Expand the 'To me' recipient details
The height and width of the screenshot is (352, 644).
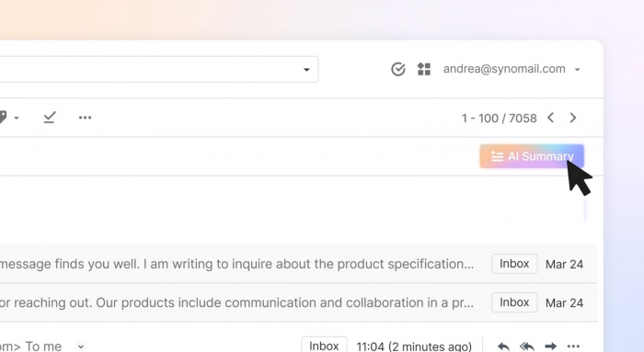(x=81, y=346)
